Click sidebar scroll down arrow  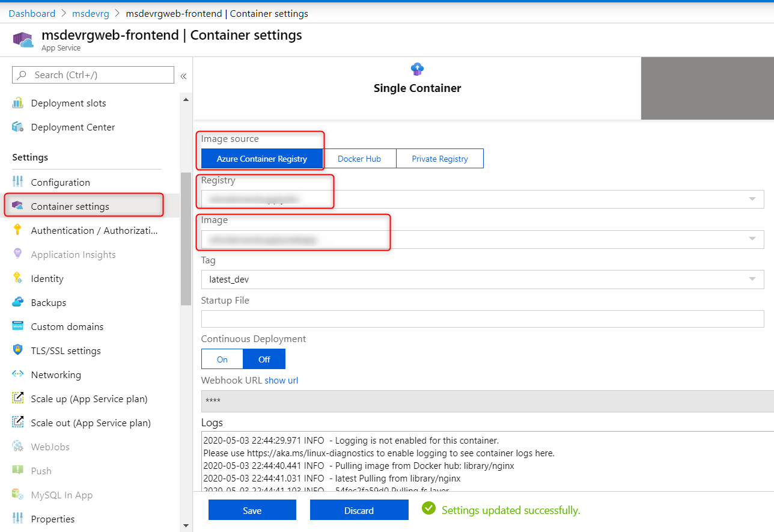185,525
